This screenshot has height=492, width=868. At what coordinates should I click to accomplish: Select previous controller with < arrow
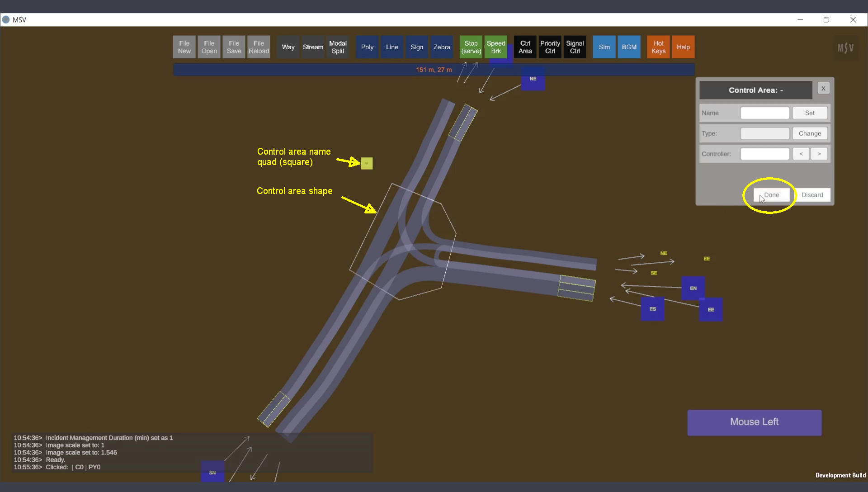(801, 154)
